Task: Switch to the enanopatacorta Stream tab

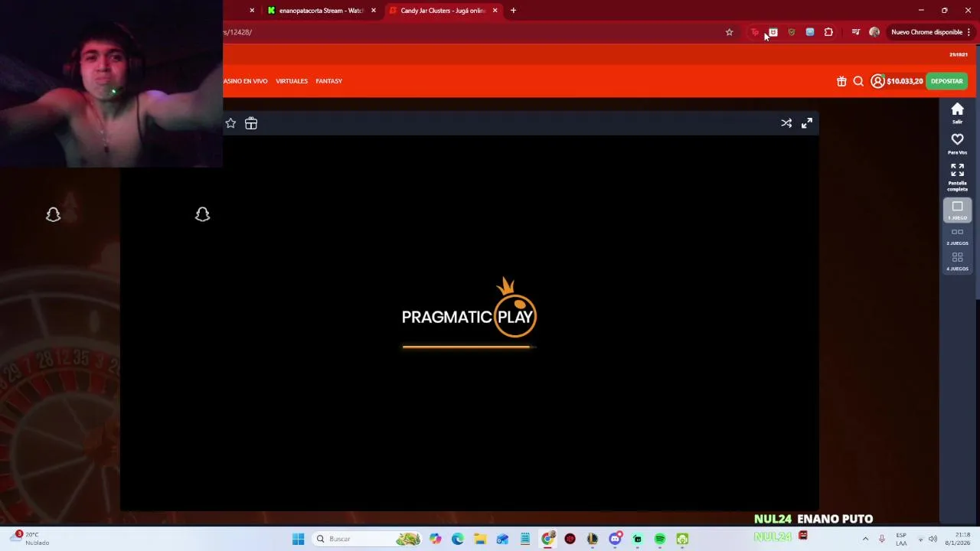Action: tap(321, 11)
